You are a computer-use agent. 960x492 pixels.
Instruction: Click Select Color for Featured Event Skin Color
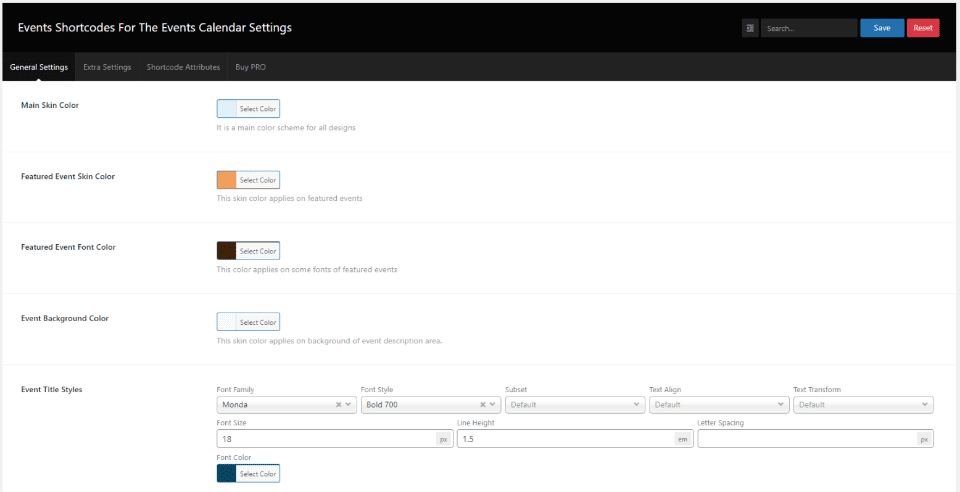258,180
